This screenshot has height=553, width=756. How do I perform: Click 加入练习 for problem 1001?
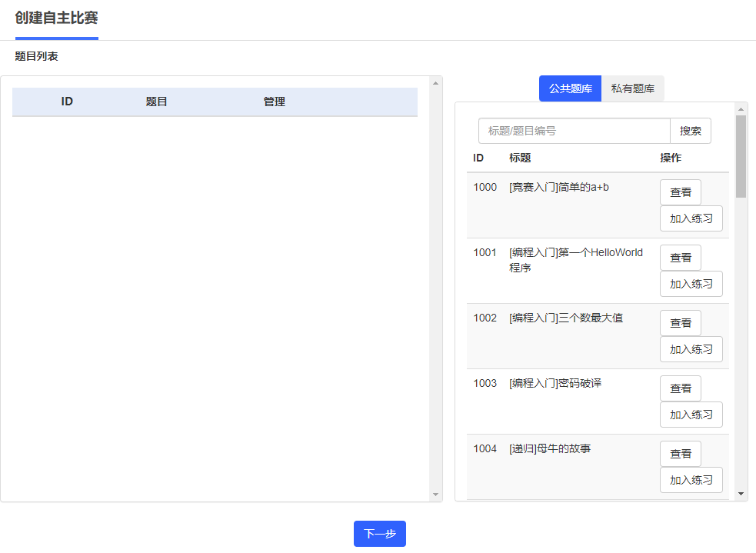[691, 284]
